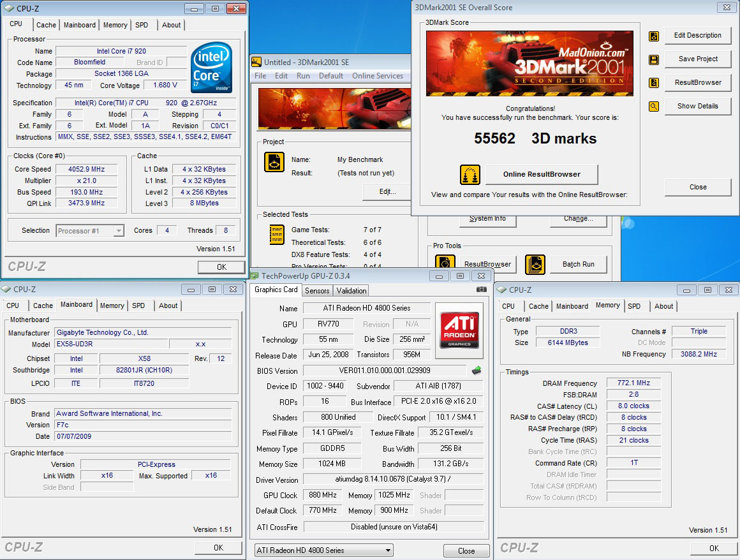Open About tab in Mainboard CPU-Z window
Screen dimensions: 740x560
coord(168,306)
